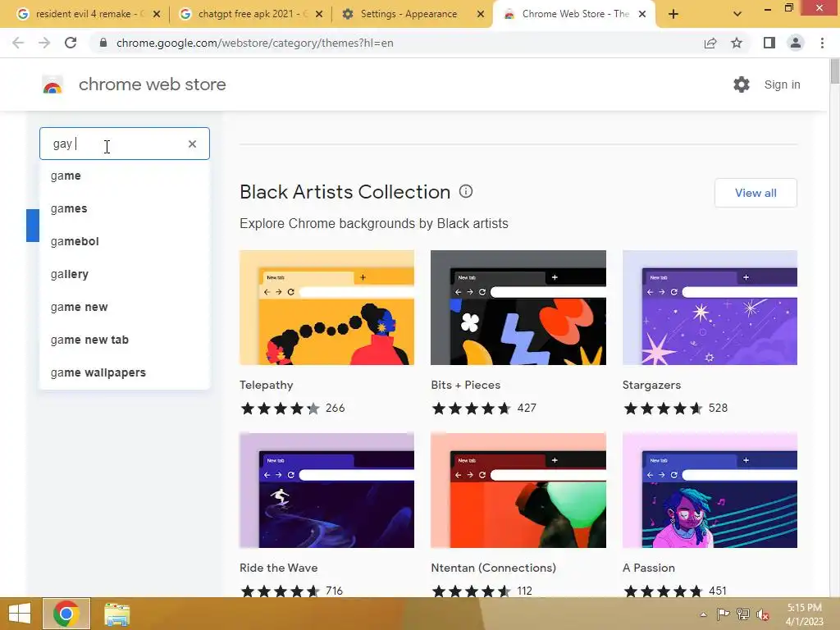Click View all for Black Artists Collection
Viewport: 840px width, 630px height.
756,193
